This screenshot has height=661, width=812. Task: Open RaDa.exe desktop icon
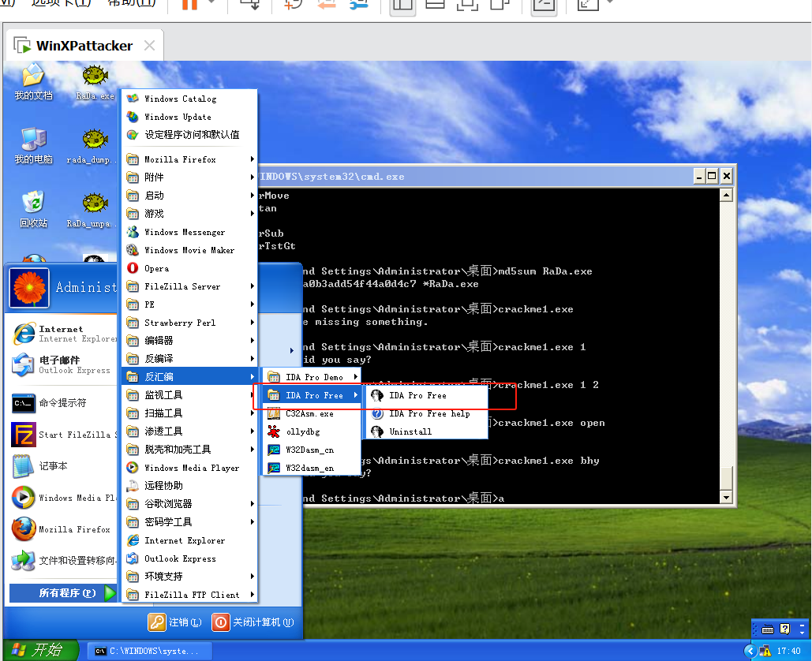pyautogui.click(x=95, y=82)
